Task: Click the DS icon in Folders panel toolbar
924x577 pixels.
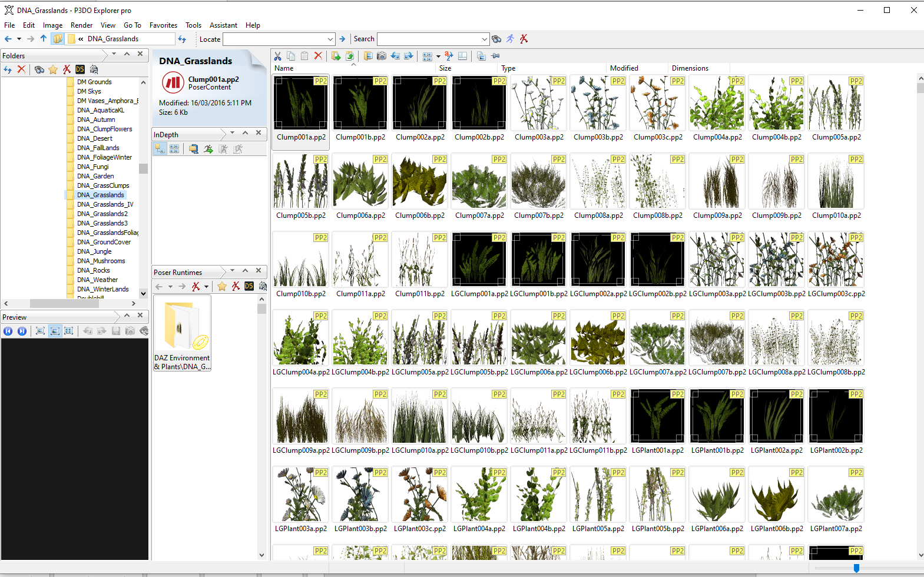Action: pyautogui.click(x=80, y=69)
